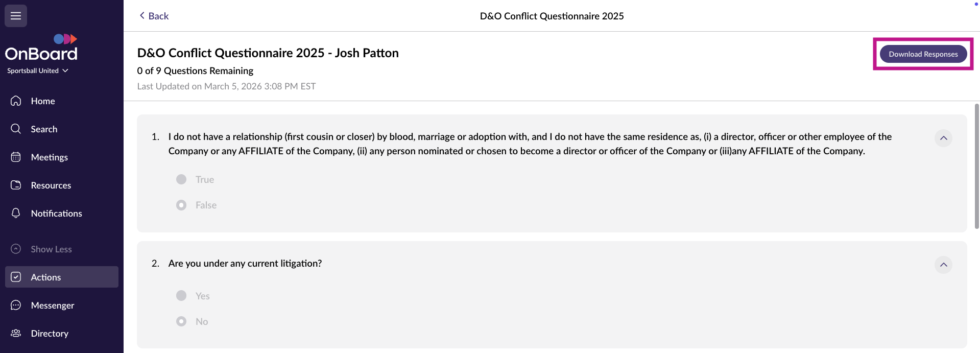Screen dimensions: 980x353
Task: Collapse question 1 with chevron
Action: click(x=943, y=138)
